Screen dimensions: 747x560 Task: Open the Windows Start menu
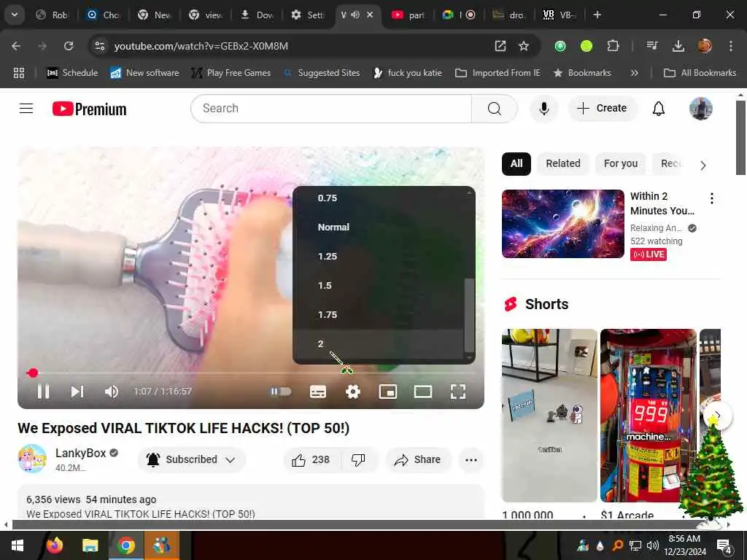click(18, 545)
